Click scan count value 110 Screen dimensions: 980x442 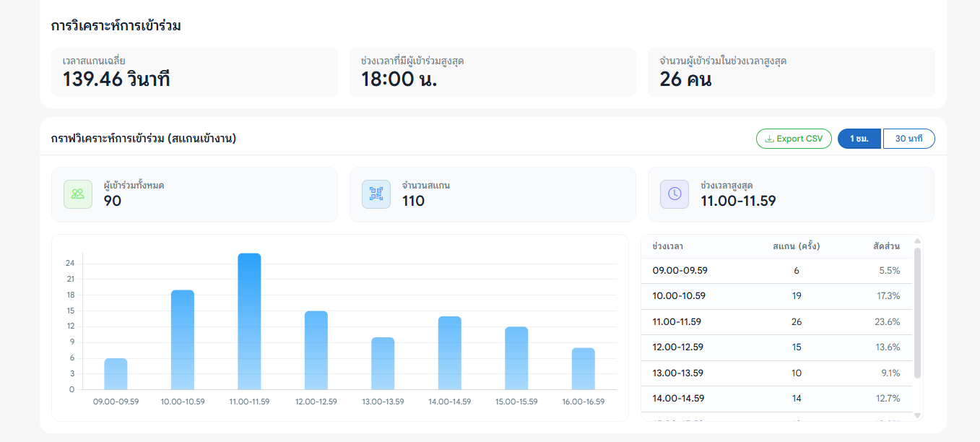413,201
